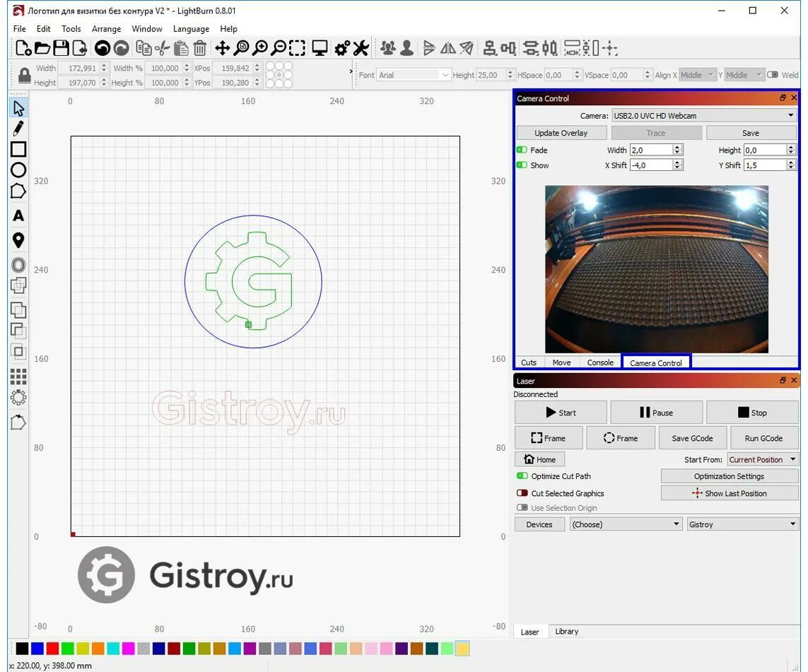Open the Tools menu
The height and width of the screenshot is (672, 808).
(71, 29)
